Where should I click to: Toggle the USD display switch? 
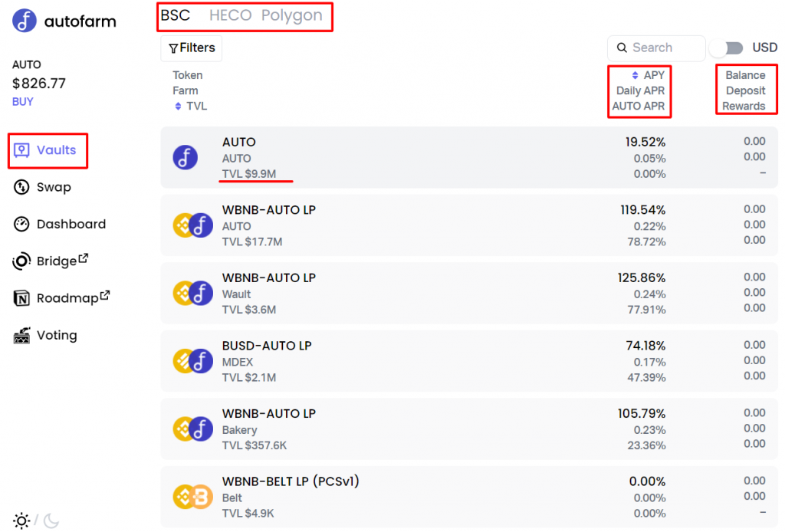(x=727, y=48)
